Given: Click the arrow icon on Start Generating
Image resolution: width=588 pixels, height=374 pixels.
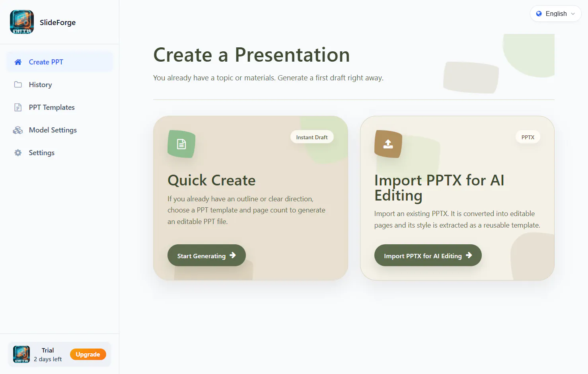Looking at the screenshot, I should (x=233, y=255).
